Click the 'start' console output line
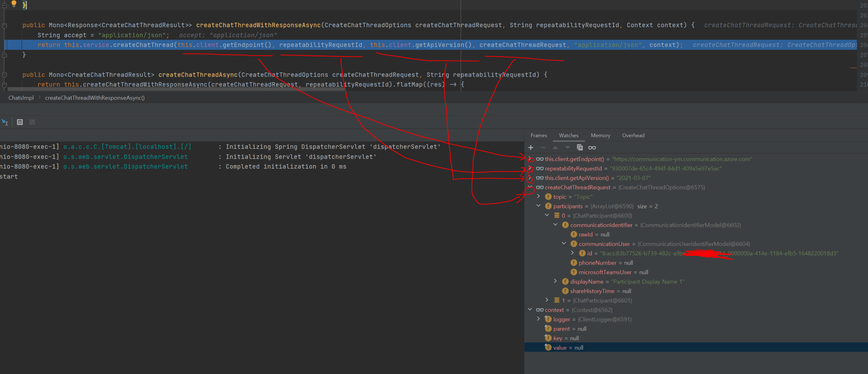This screenshot has width=868, height=374. coord(9,176)
